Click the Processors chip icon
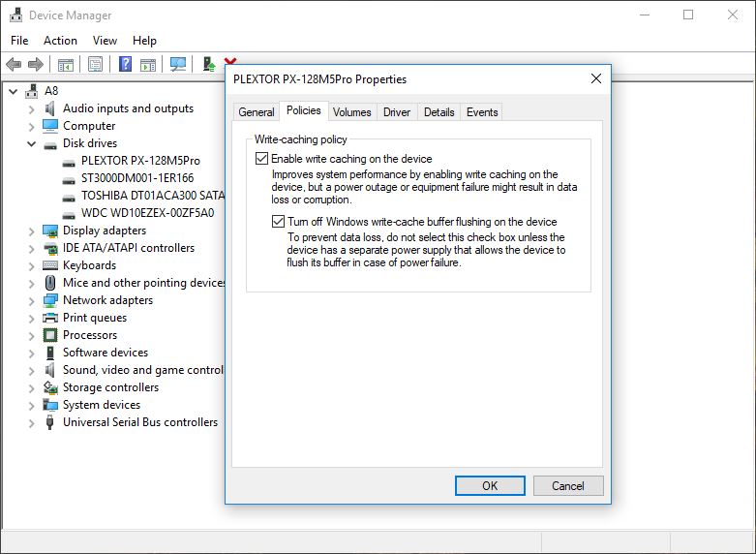756x554 pixels. pos(50,335)
